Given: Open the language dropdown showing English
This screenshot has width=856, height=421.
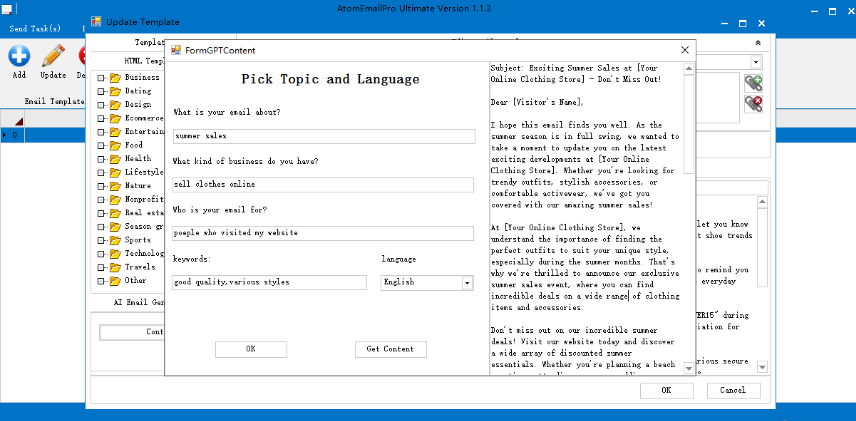Looking at the screenshot, I should [x=467, y=283].
